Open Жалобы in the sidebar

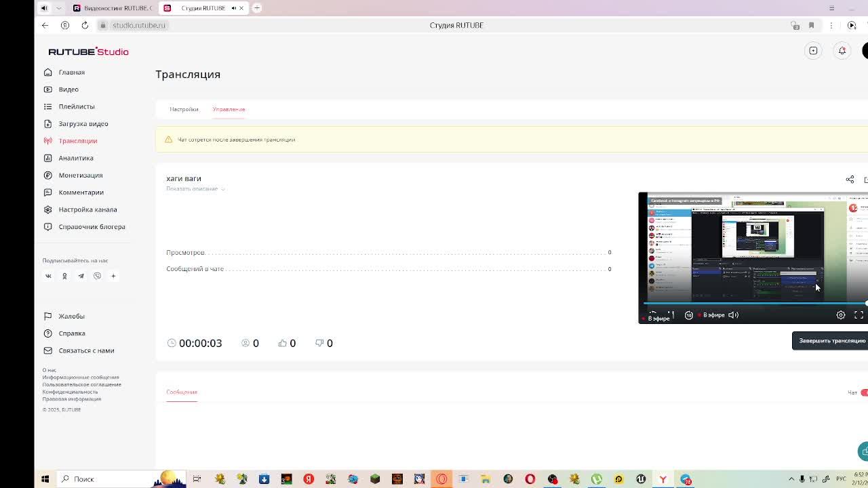(x=71, y=317)
